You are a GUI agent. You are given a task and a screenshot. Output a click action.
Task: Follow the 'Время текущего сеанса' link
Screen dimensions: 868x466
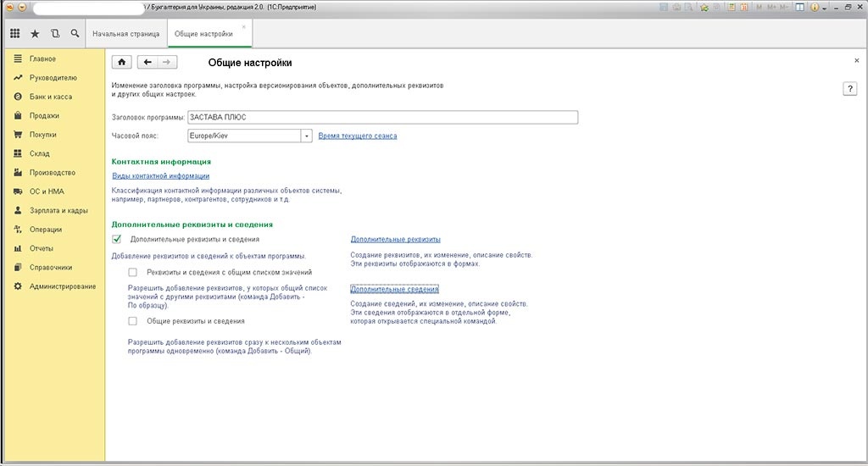(357, 136)
